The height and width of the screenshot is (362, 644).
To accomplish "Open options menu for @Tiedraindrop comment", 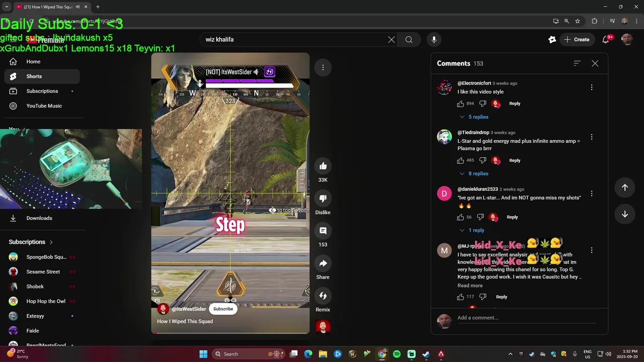I will coord(592,137).
